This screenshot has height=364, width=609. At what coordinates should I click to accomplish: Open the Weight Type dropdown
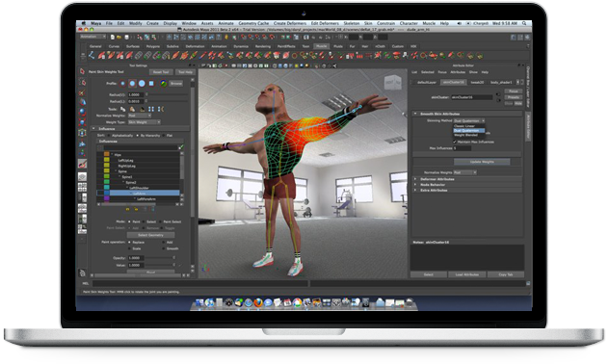pyautogui.click(x=144, y=122)
